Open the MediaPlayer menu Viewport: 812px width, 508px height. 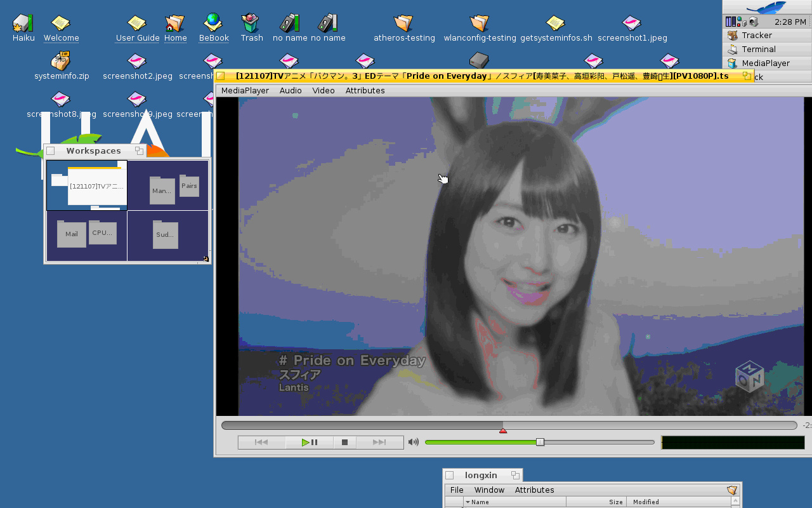click(245, 91)
